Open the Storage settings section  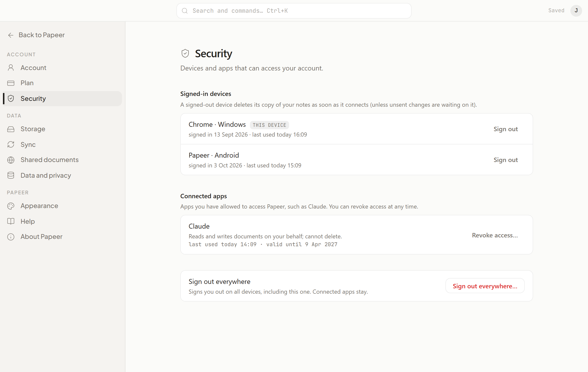point(62,129)
